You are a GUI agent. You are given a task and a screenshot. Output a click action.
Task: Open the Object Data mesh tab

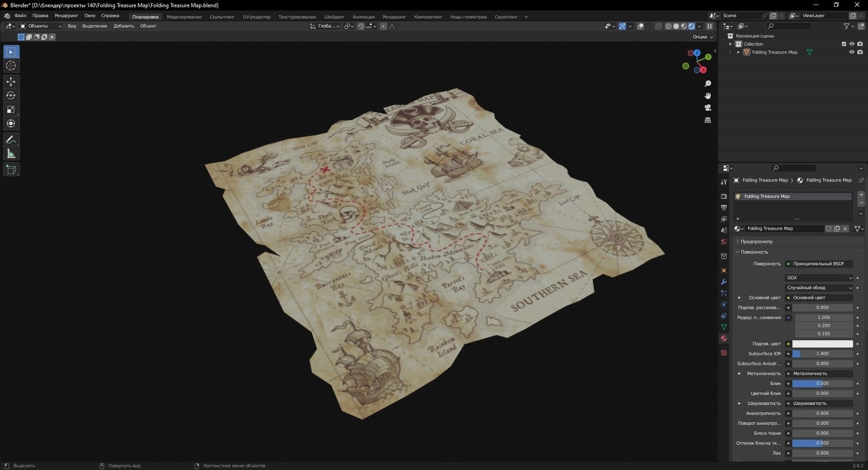point(724,327)
